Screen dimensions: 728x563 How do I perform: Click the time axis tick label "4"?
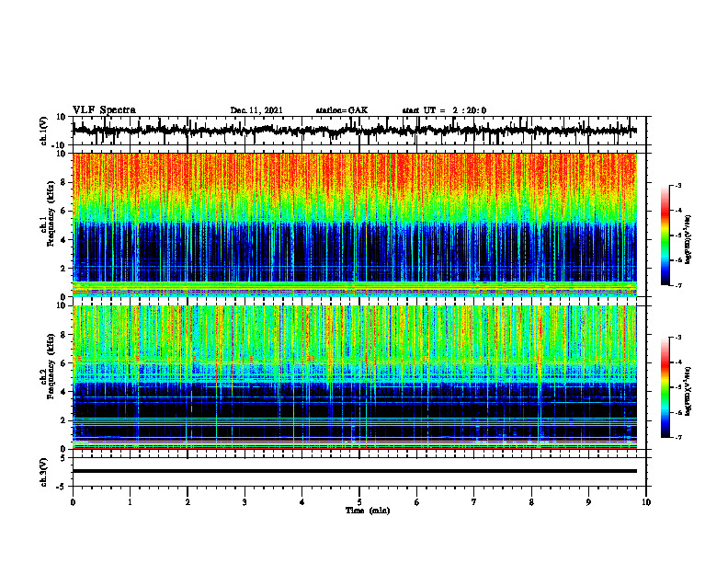click(302, 502)
